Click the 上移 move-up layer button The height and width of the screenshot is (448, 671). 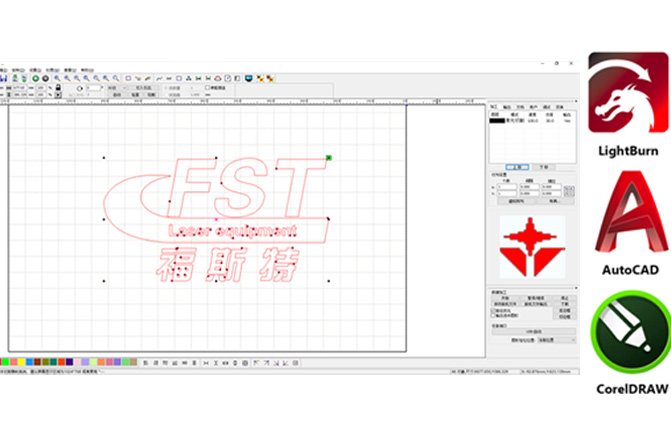(517, 167)
